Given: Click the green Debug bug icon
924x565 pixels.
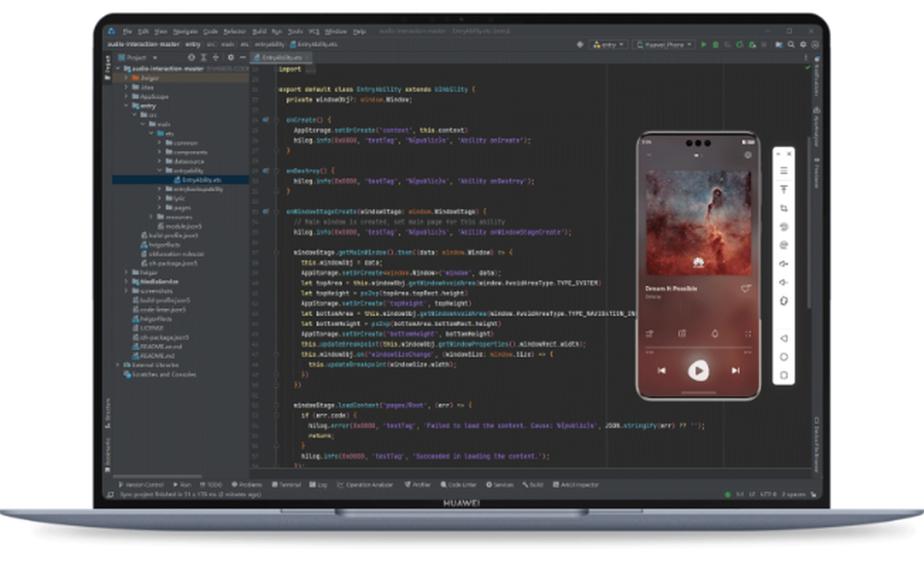Looking at the screenshot, I should [x=715, y=44].
